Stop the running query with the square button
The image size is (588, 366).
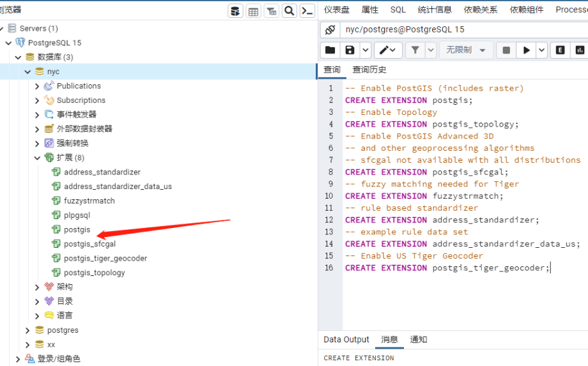pos(506,50)
